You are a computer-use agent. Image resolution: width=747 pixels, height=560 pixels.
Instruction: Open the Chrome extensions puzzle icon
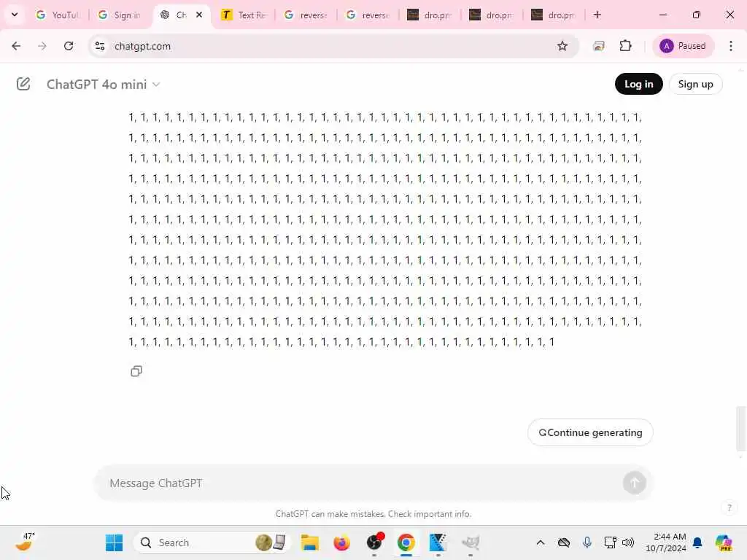tap(625, 46)
